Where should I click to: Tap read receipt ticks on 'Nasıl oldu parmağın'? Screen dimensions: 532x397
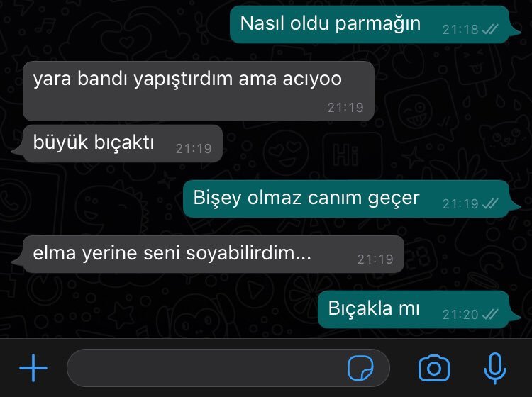490,30
